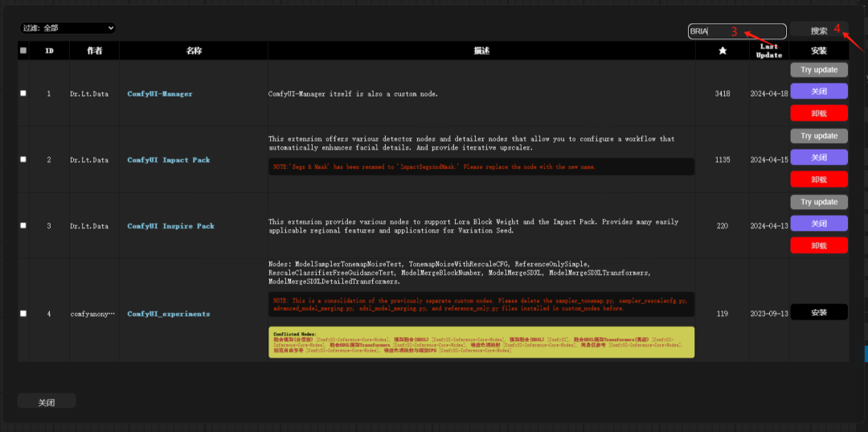Image resolution: width=868 pixels, height=432 pixels.
Task: Open the ComfyUI-Manager link
Action: tap(160, 93)
